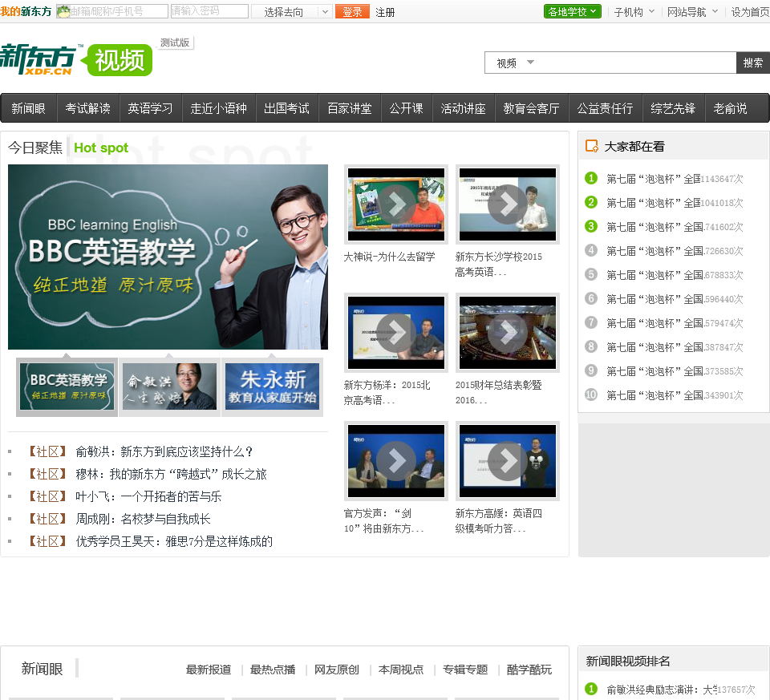
Task: Open the 视频 search category dropdown
Action: [x=515, y=63]
